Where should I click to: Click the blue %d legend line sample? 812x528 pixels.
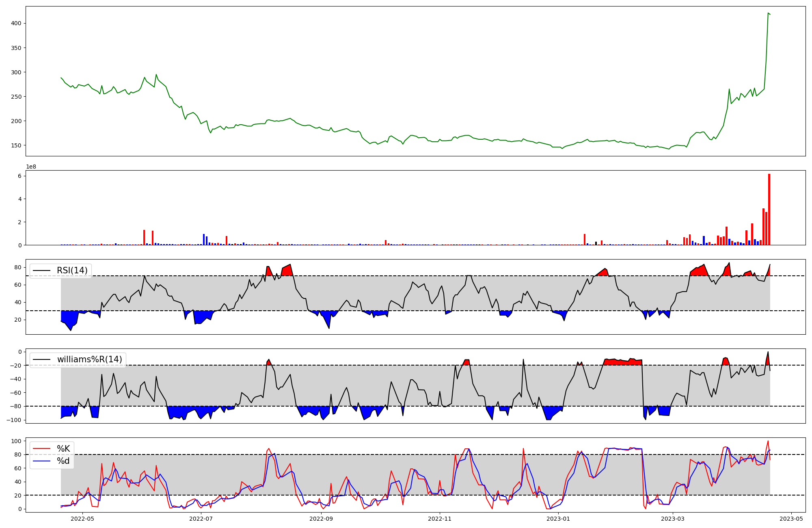pyautogui.click(x=41, y=461)
